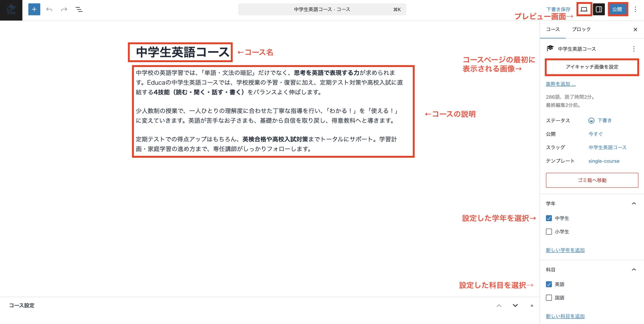Open actions menu beside 中学生英語コース
The height and width of the screenshot is (324, 644).
pyautogui.click(x=634, y=49)
